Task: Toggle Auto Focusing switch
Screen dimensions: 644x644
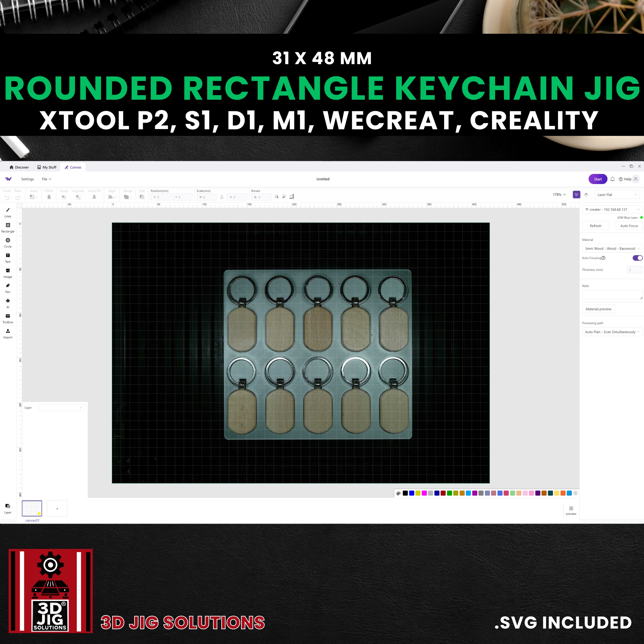Action: [637, 258]
